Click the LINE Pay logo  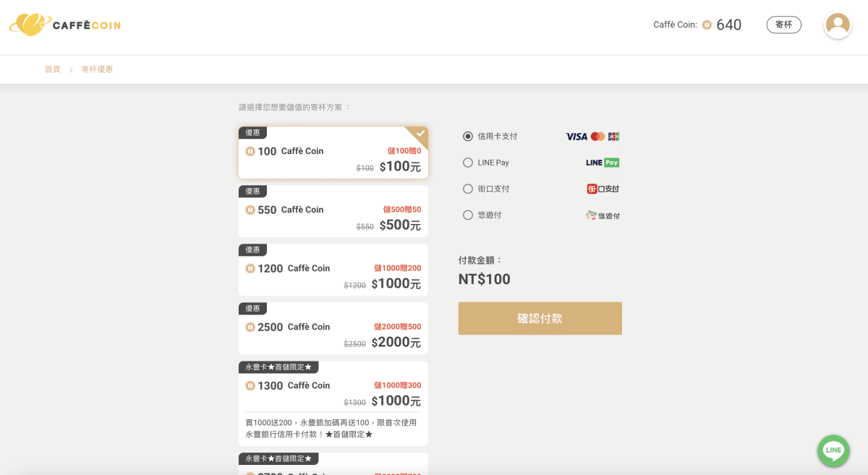coord(603,163)
